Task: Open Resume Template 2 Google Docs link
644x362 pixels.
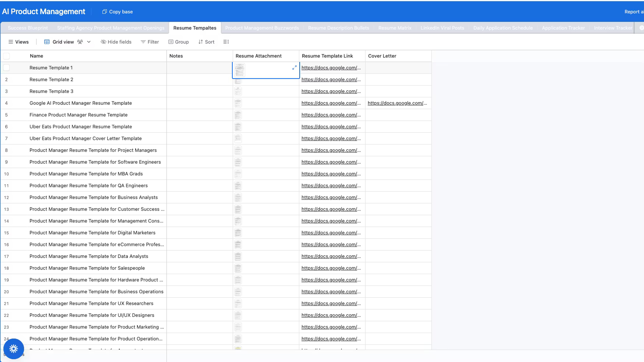Action: [331, 79]
